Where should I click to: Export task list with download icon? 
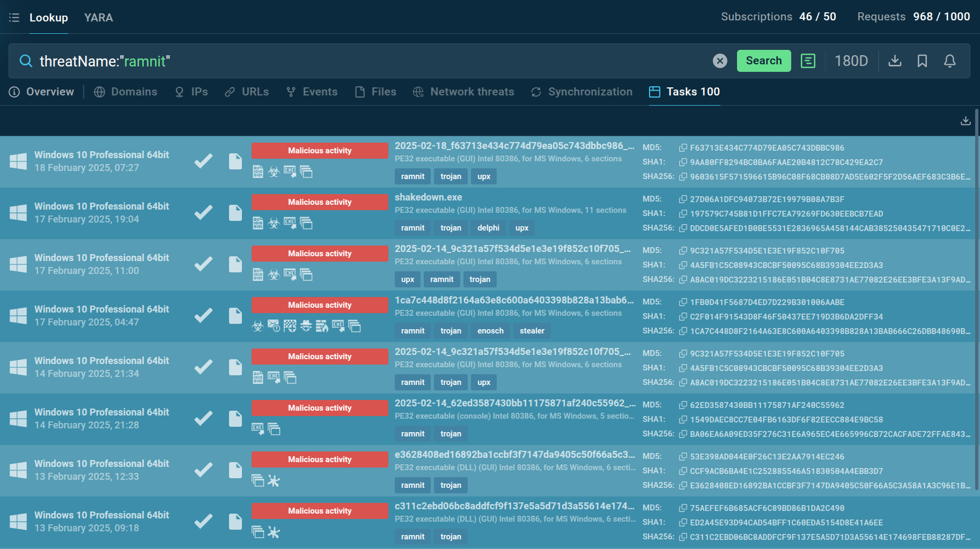[x=966, y=121]
